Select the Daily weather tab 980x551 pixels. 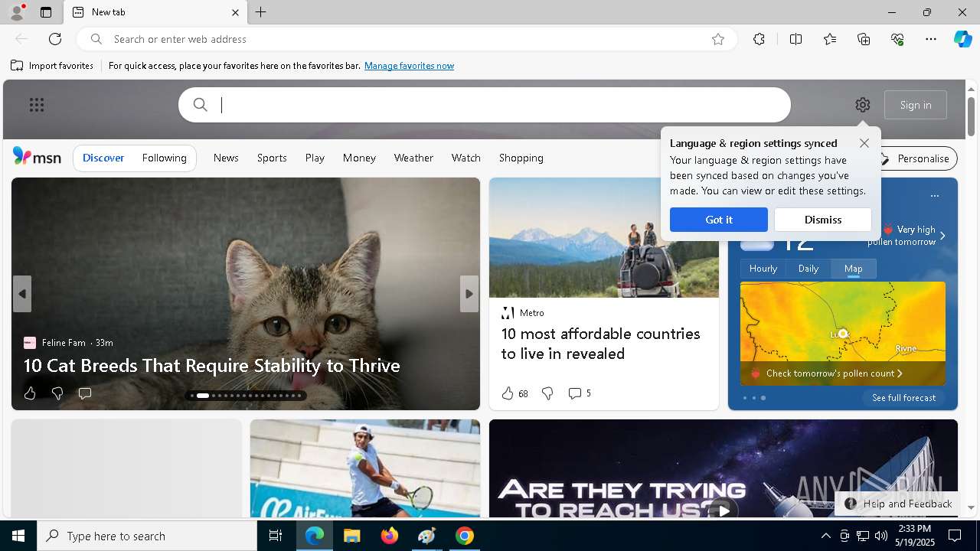coord(808,269)
